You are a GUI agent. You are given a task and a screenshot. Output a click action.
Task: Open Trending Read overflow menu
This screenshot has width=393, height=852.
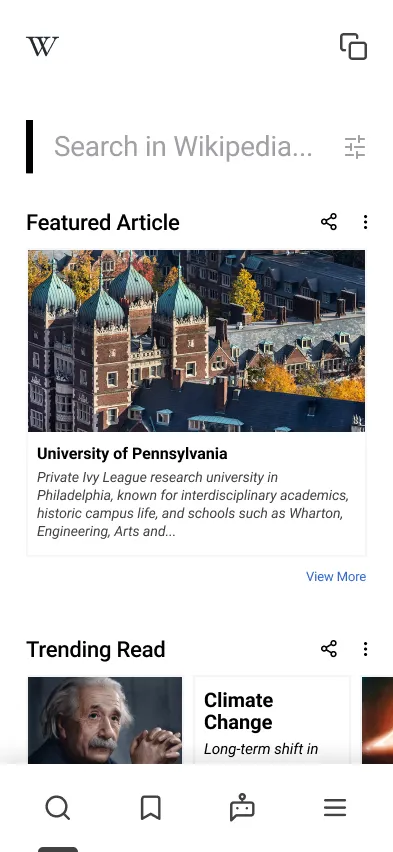pyautogui.click(x=365, y=648)
